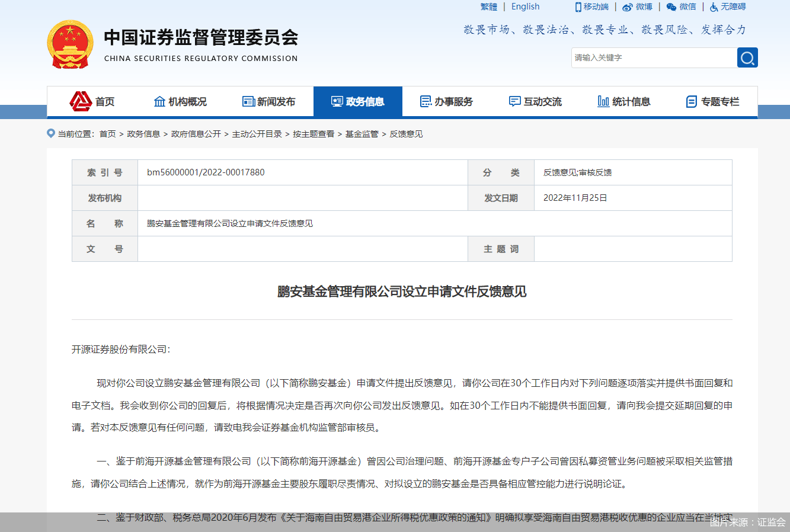Focus the 请输入关键字 search field

coord(654,57)
